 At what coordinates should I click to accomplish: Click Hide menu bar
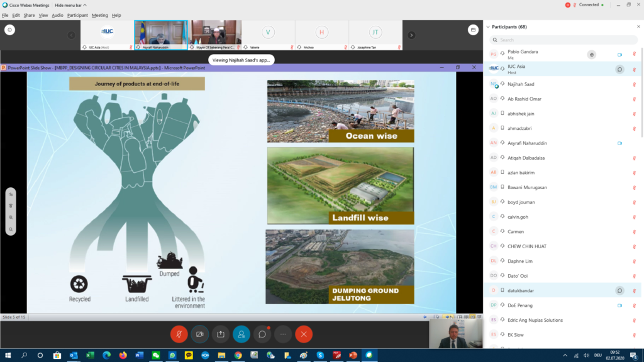click(69, 4)
